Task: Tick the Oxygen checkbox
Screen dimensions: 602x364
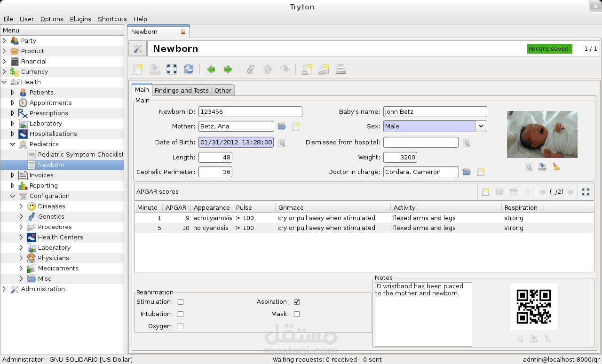Action: [181, 326]
